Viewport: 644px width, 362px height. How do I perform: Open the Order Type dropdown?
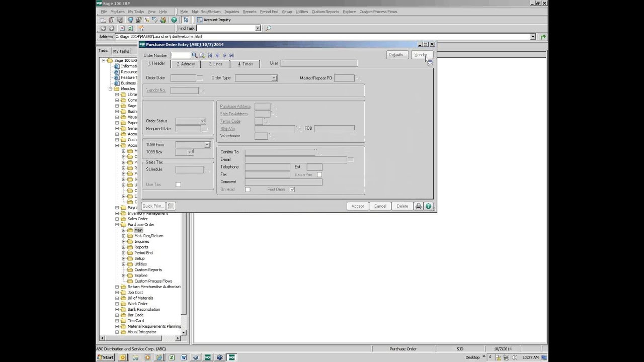tap(274, 78)
